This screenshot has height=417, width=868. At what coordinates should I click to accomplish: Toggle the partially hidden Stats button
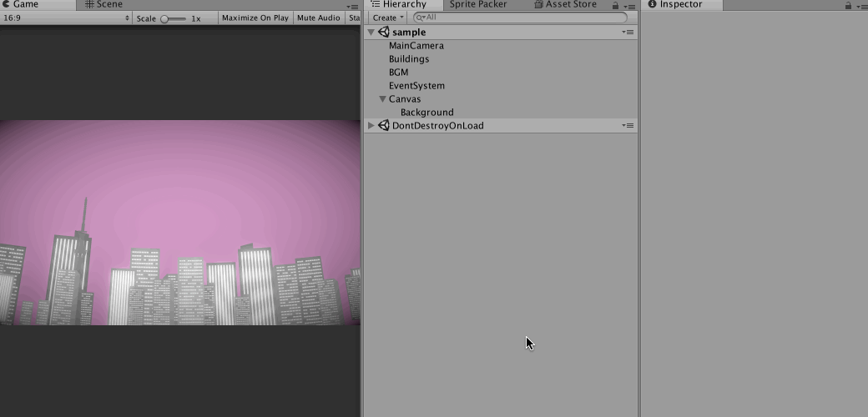354,18
